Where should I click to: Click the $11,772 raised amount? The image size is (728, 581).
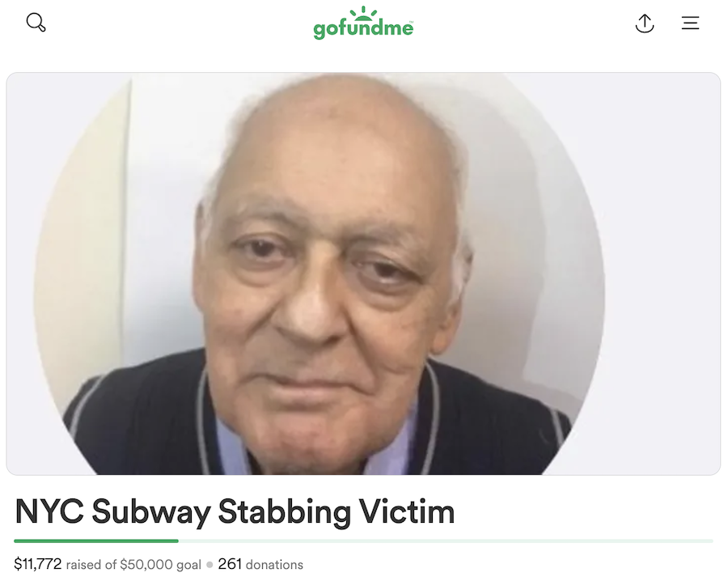point(37,564)
